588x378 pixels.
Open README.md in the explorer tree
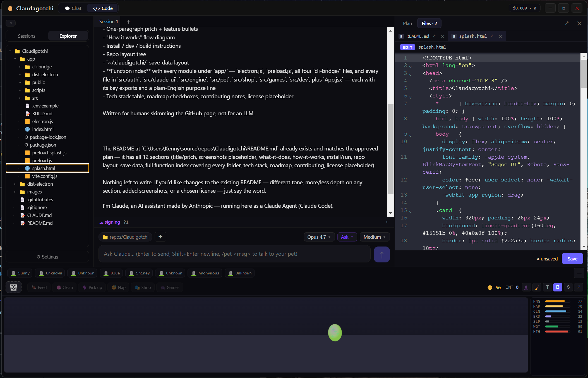40,223
